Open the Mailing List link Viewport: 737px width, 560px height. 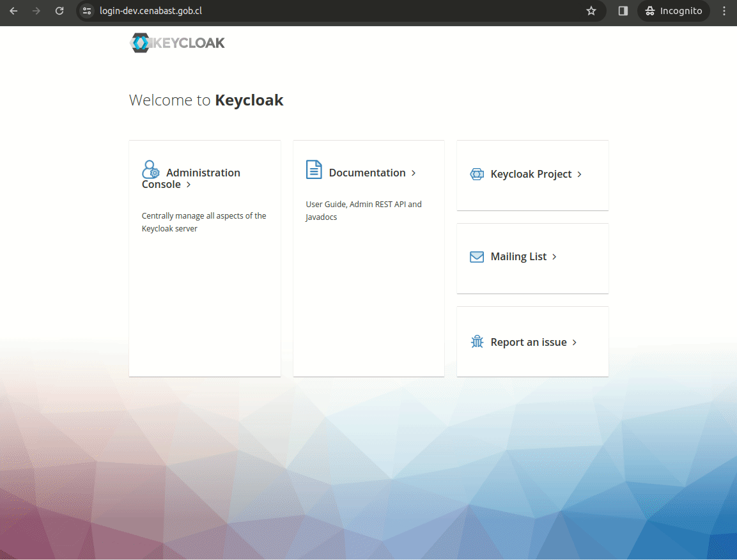518,256
